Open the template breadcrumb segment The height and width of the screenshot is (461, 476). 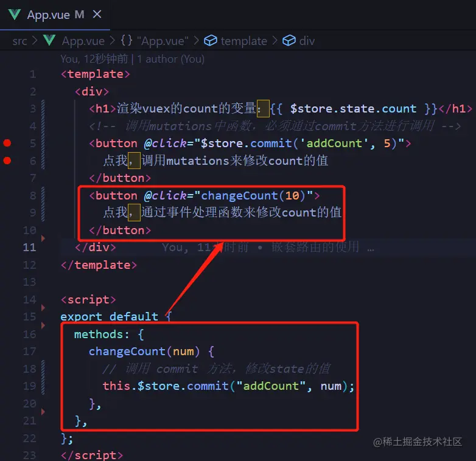[243, 41]
